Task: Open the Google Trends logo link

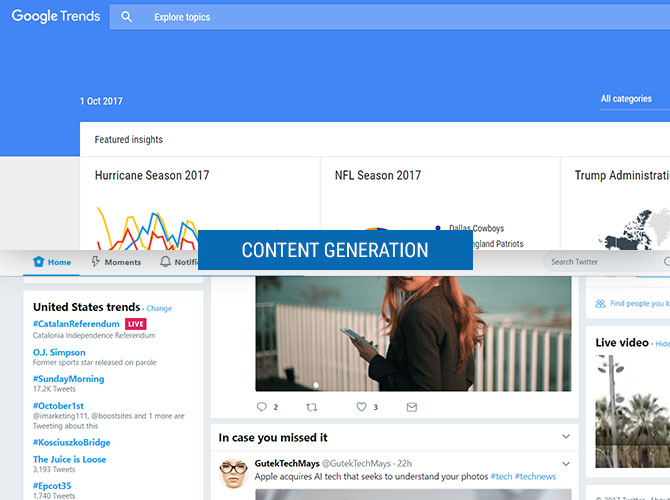Action: (56, 16)
